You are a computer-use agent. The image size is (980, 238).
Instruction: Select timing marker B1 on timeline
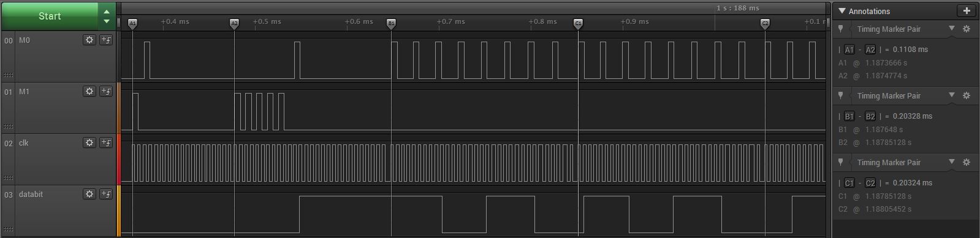391,23
